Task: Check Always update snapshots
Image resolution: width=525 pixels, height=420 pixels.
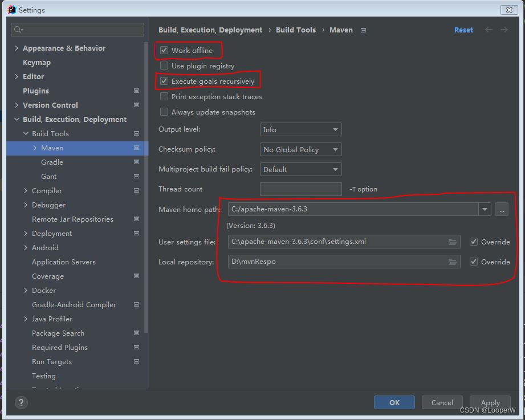Action: (x=164, y=112)
